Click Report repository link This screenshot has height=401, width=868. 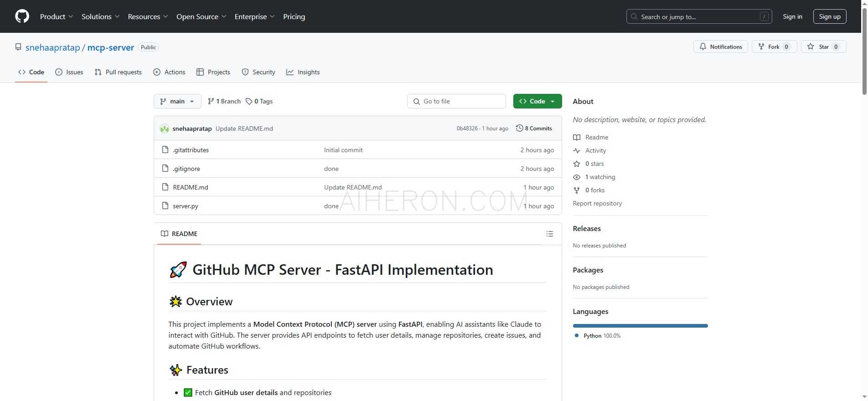point(597,203)
